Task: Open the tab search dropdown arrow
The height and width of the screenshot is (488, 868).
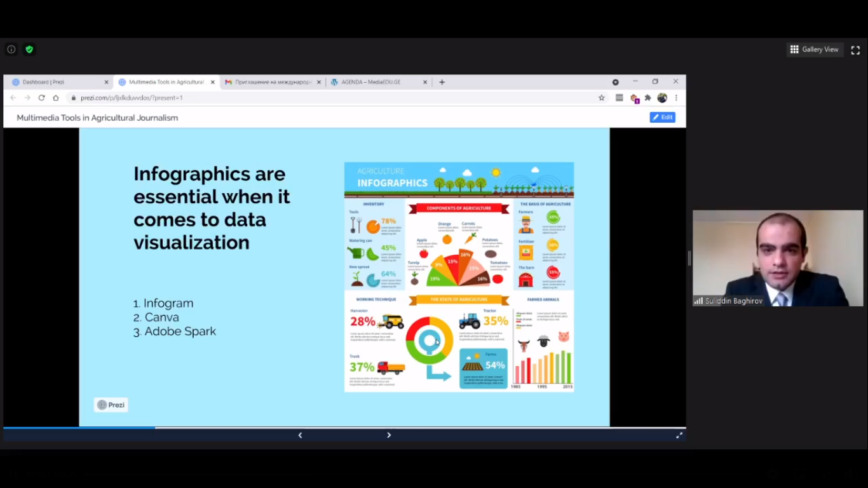Action: tap(615, 82)
